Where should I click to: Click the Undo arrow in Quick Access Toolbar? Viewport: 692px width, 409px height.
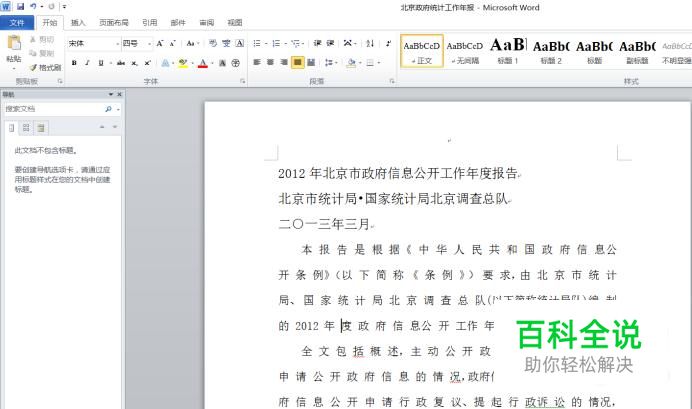34,7
